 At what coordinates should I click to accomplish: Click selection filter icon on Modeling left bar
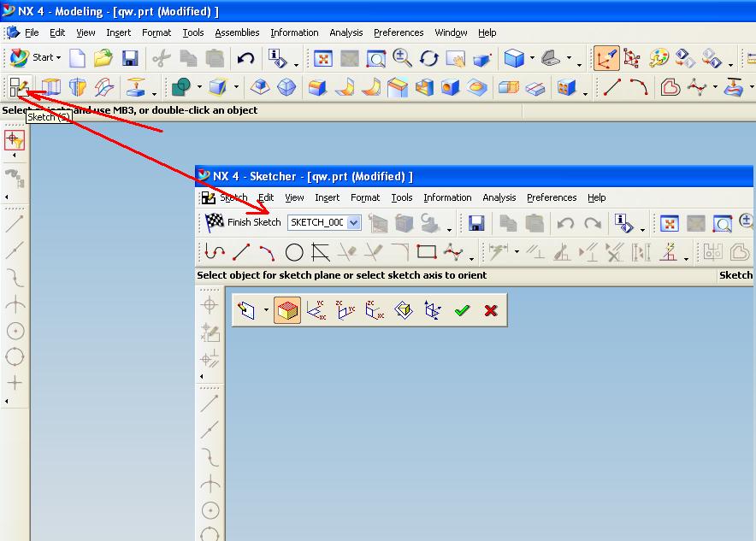click(x=15, y=140)
